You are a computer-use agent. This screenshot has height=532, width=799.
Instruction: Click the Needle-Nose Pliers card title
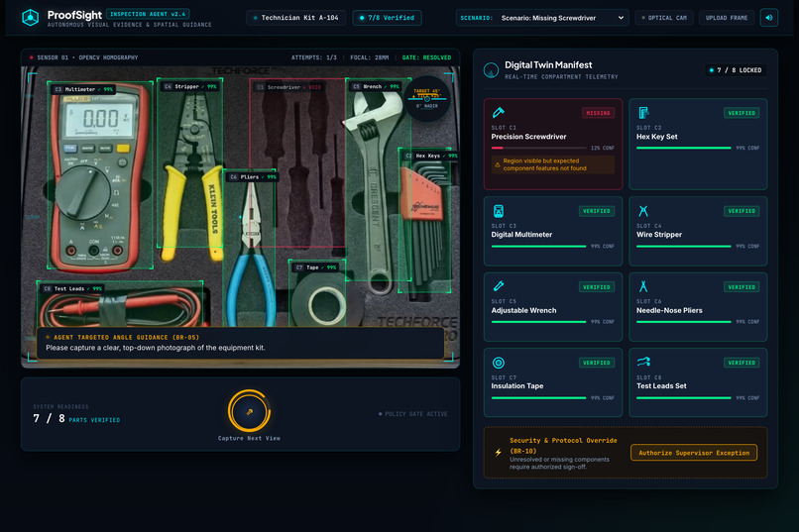(669, 310)
